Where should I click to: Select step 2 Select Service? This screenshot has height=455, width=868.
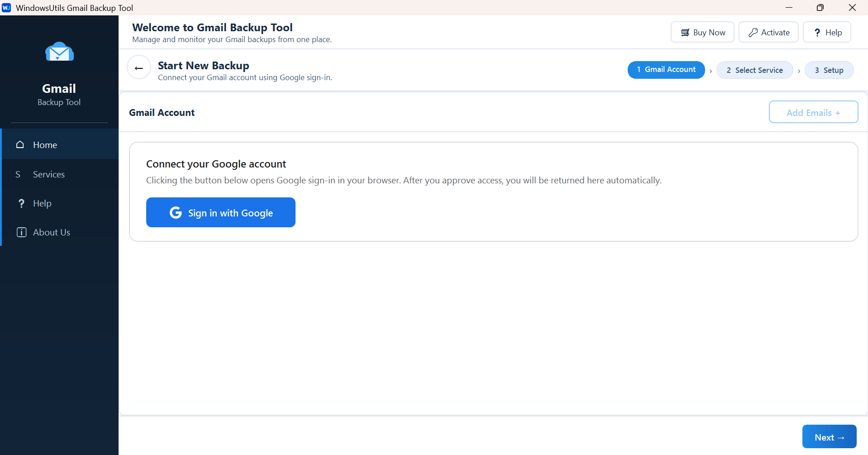point(754,70)
